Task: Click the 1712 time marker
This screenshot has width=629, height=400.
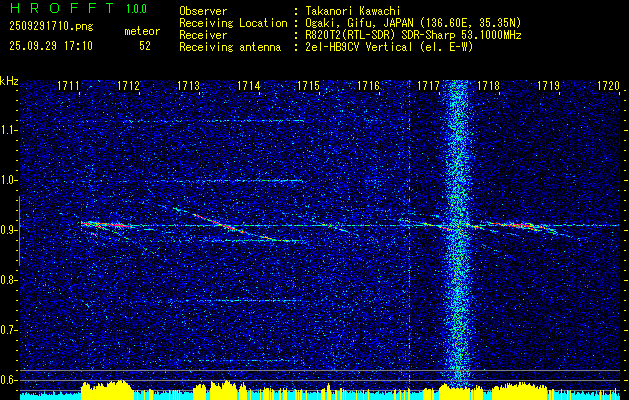Action: click(128, 86)
